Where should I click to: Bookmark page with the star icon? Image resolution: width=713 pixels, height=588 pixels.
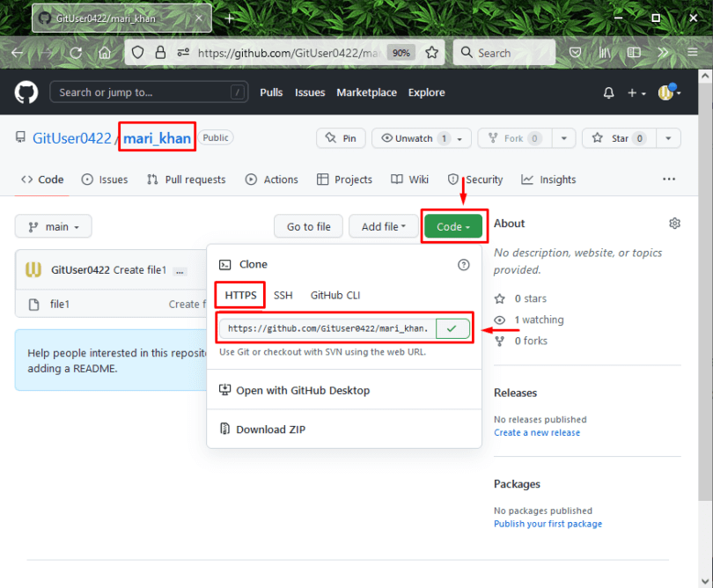[x=431, y=53]
